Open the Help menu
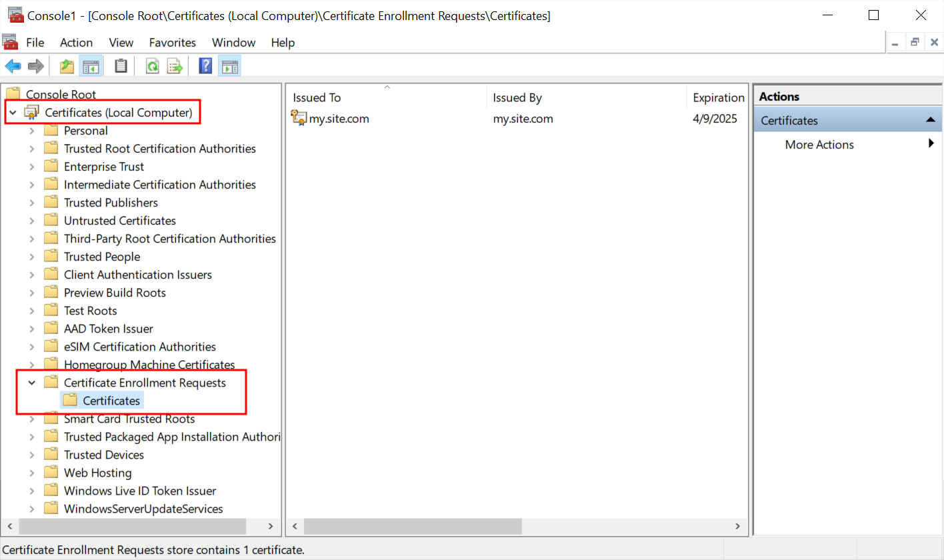The width and height of the screenshot is (944, 560). pos(283,43)
